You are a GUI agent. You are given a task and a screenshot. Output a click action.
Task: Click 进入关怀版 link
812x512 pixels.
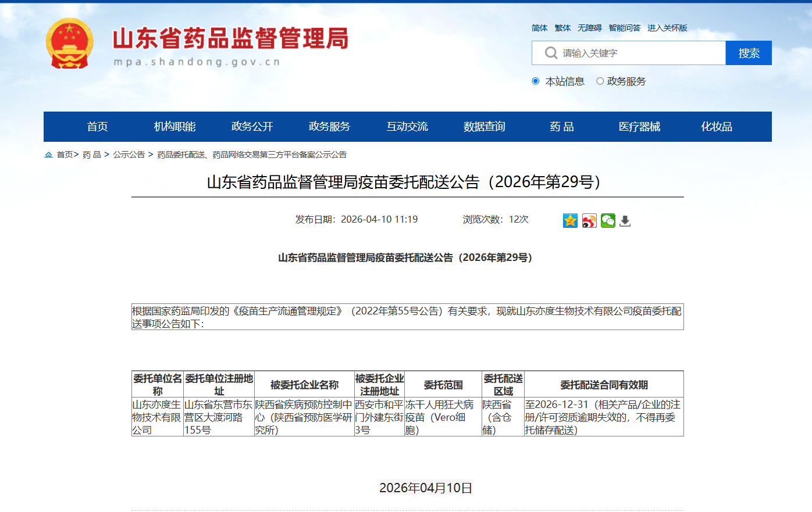[667, 28]
